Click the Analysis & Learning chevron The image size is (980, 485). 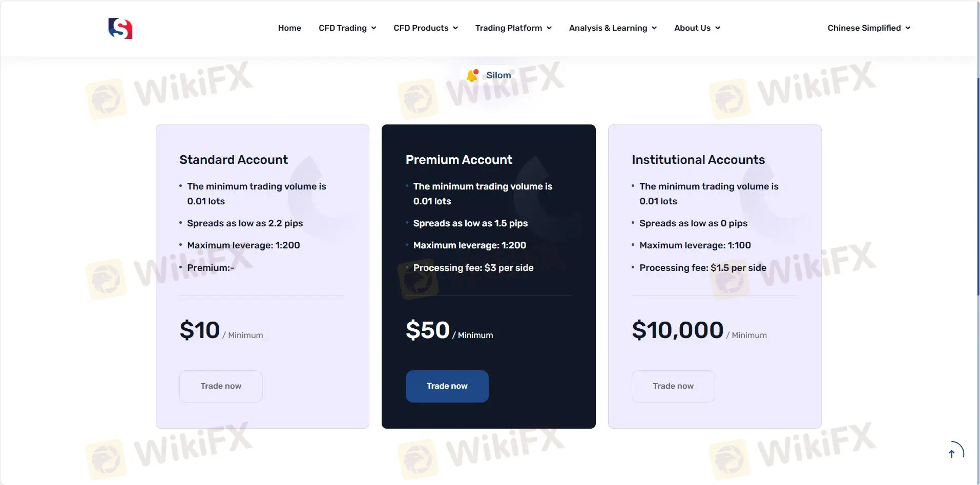tap(653, 28)
